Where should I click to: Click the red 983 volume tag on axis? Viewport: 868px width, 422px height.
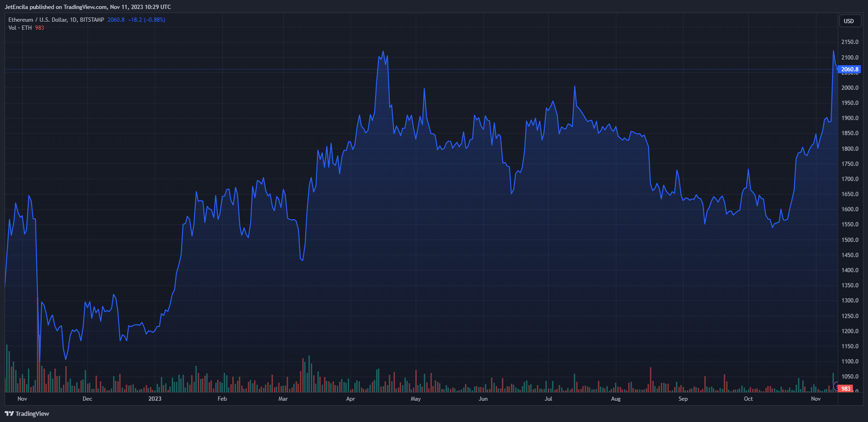point(846,389)
